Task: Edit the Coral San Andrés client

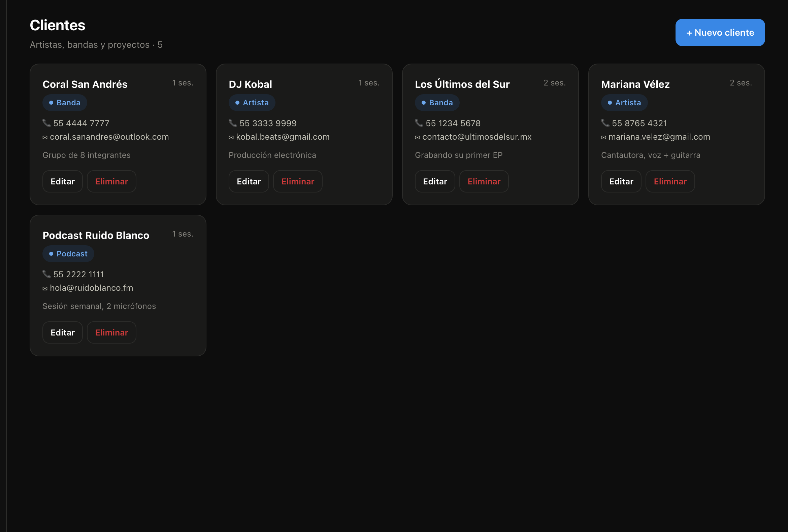Action: coord(63,181)
